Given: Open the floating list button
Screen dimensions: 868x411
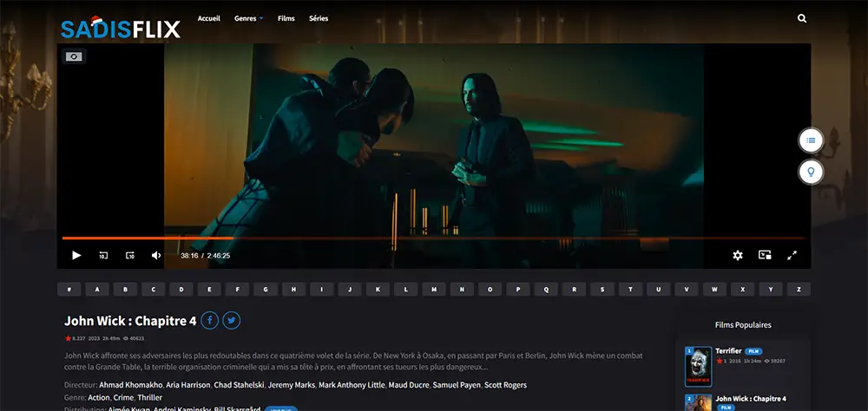Looking at the screenshot, I should (811, 140).
